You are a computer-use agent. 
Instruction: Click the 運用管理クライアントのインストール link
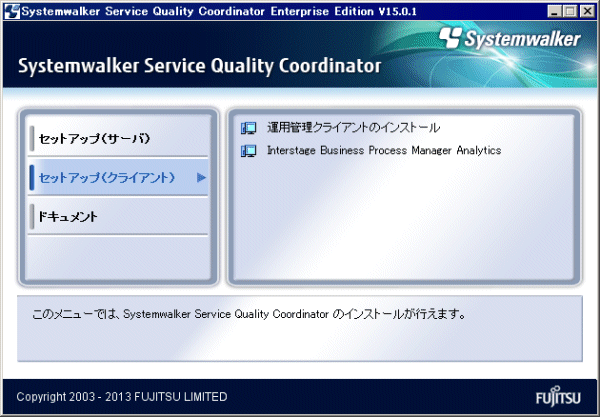tap(353, 128)
